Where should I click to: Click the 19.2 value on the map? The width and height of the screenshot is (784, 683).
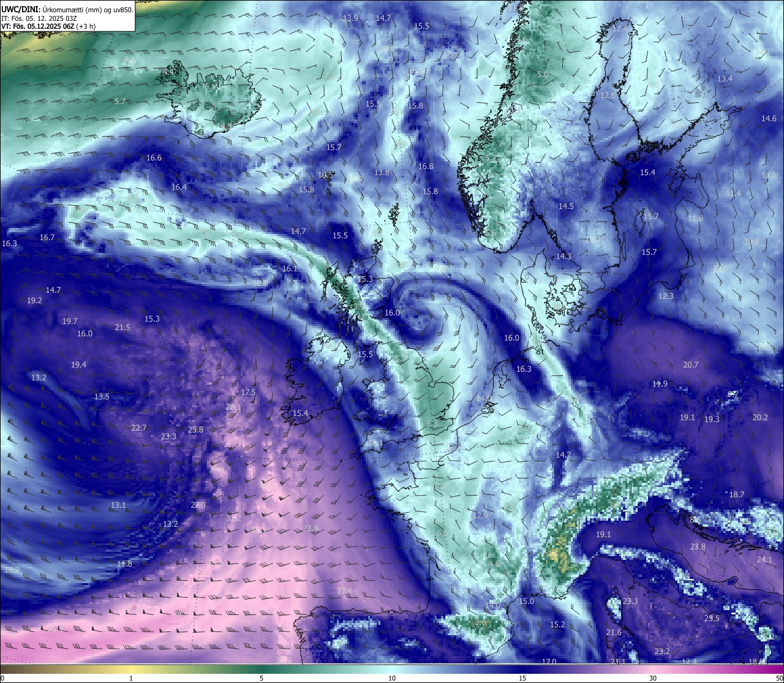pyautogui.click(x=34, y=301)
